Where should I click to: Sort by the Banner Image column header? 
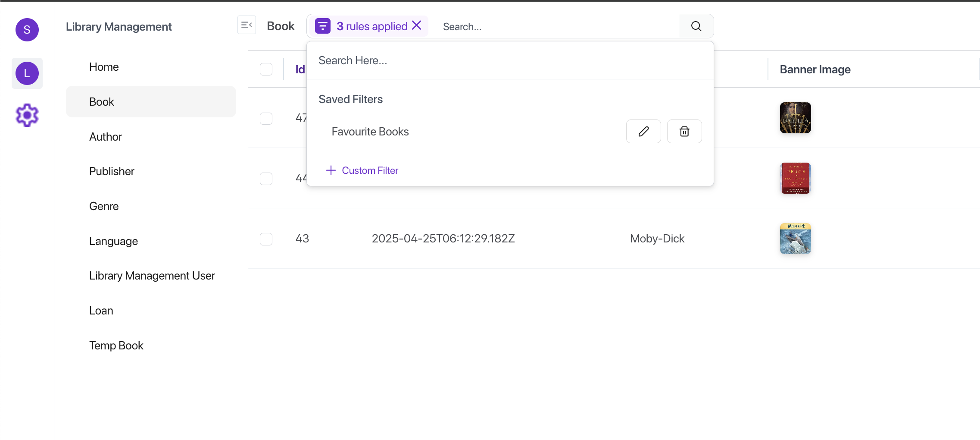pos(815,69)
